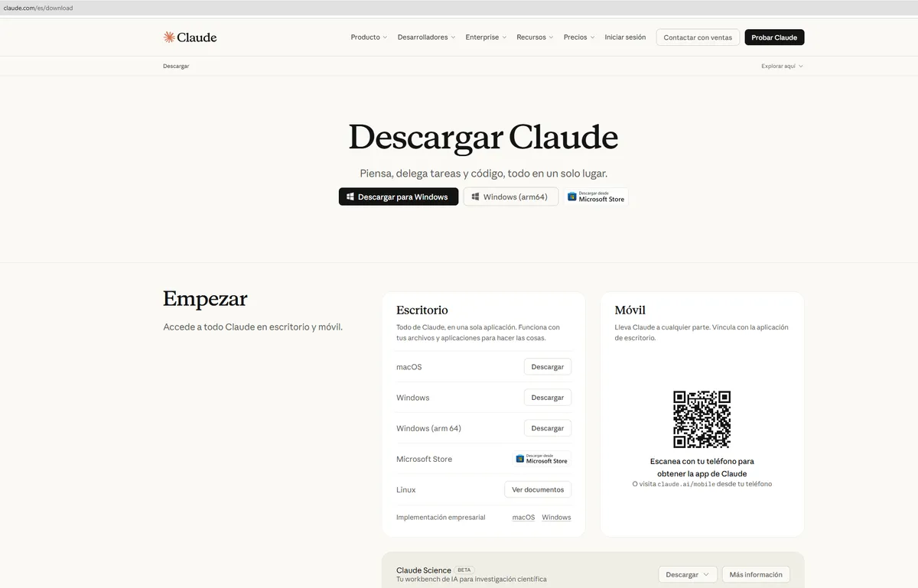Click the mobile app QR code
The width and height of the screenshot is (918, 588).
[702, 419]
